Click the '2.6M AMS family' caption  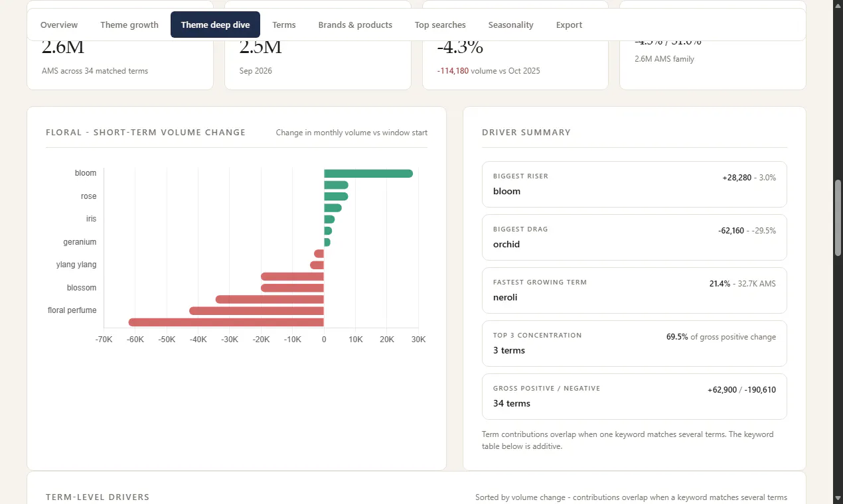tap(664, 59)
